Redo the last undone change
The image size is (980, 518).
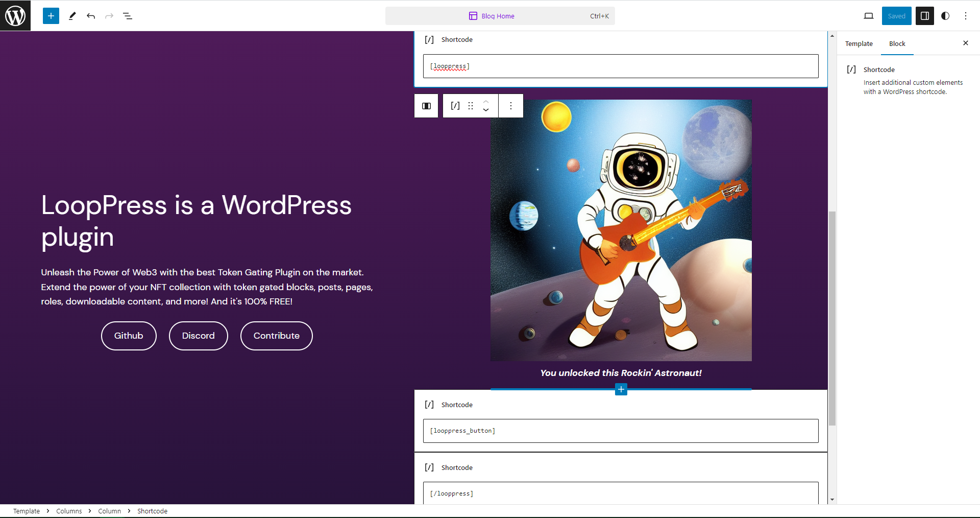tap(109, 16)
